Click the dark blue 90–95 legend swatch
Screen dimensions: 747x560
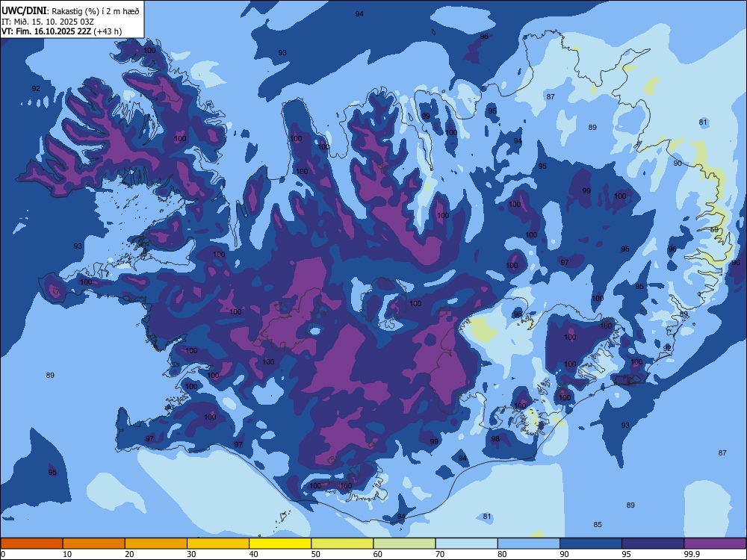point(591,544)
